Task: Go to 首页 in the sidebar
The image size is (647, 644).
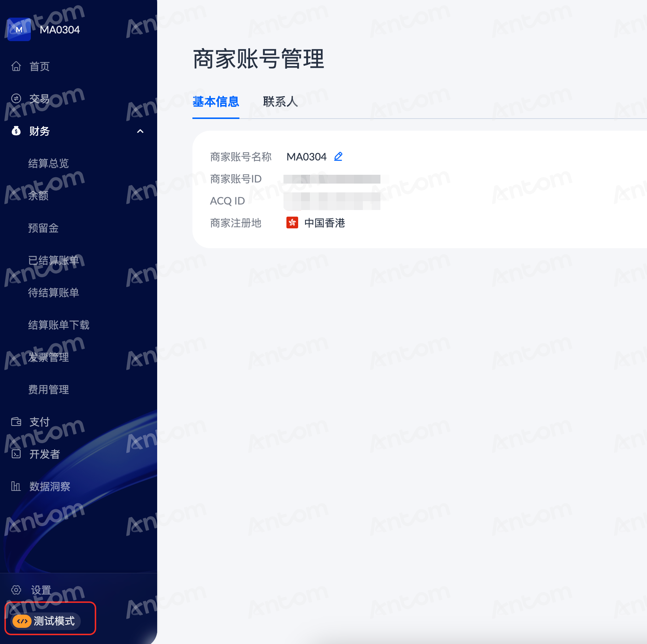Action: [39, 66]
